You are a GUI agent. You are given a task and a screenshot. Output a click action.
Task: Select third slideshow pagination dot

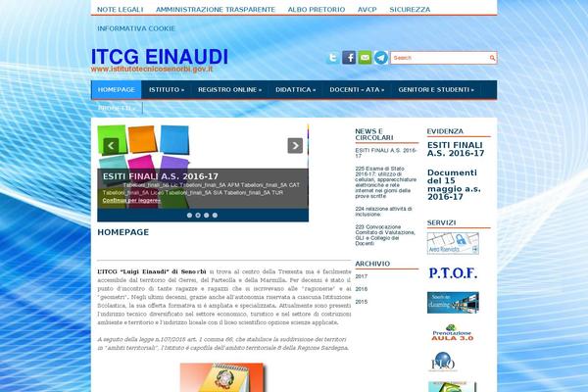[206, 216]
